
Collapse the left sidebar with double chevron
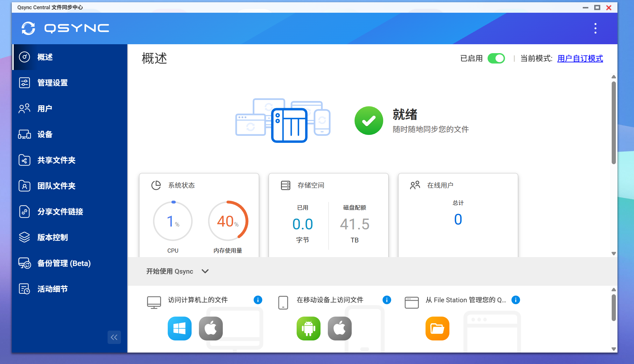[114, 337]
